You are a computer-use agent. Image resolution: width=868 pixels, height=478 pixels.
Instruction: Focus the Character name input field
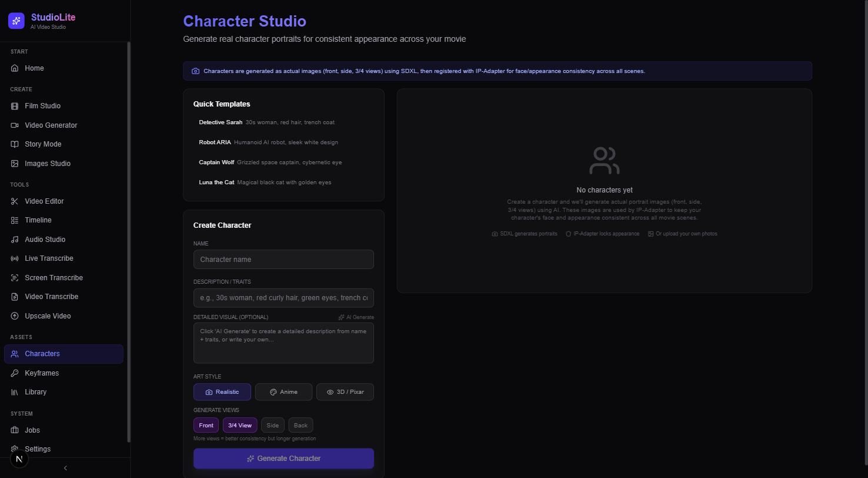(x=283, y=260)
